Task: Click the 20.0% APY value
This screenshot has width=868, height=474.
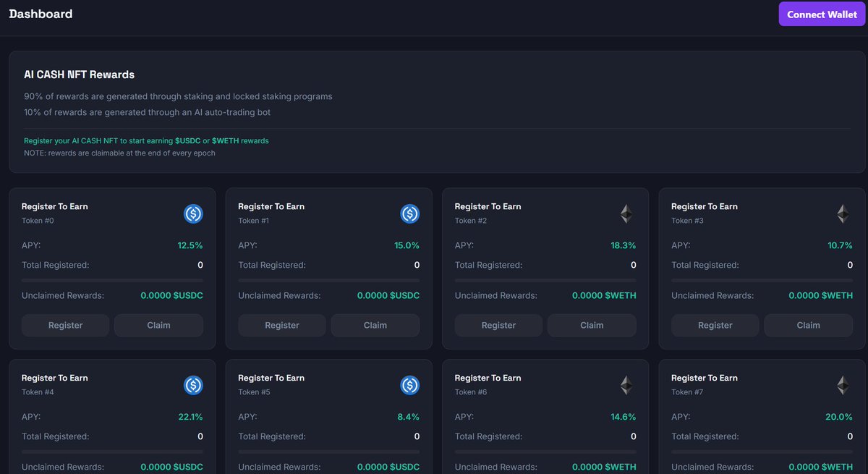Action: tap(840, 417)
